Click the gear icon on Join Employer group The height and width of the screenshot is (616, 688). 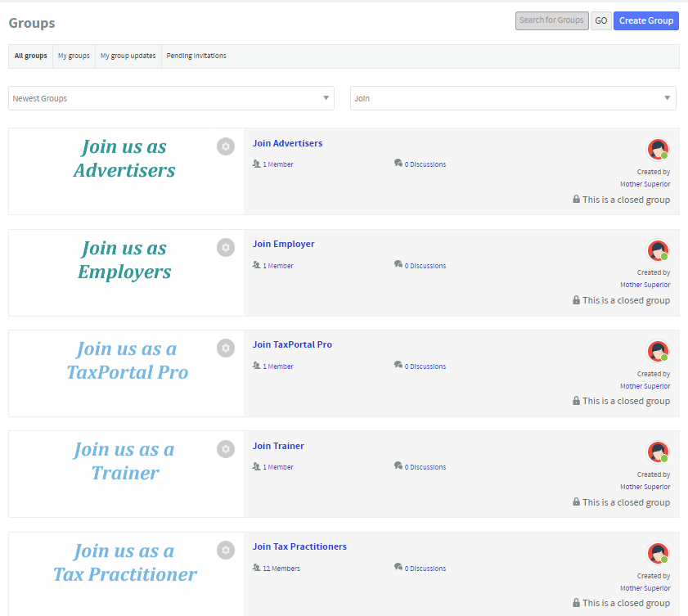pos(226,247)
